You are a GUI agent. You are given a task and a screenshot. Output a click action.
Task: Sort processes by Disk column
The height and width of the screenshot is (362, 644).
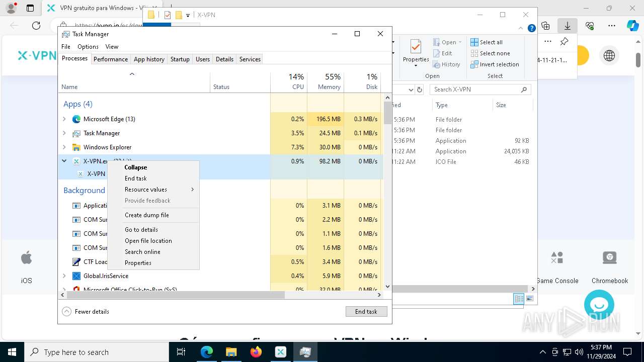(362, 81)
